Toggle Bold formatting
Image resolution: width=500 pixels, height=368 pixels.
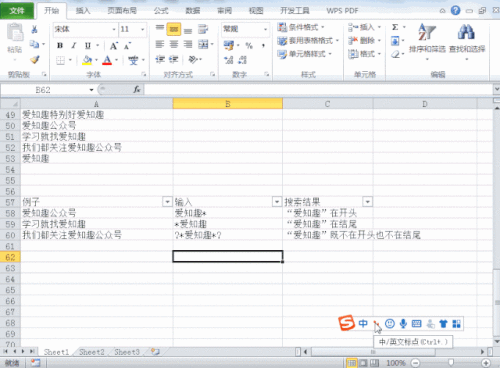60,45
